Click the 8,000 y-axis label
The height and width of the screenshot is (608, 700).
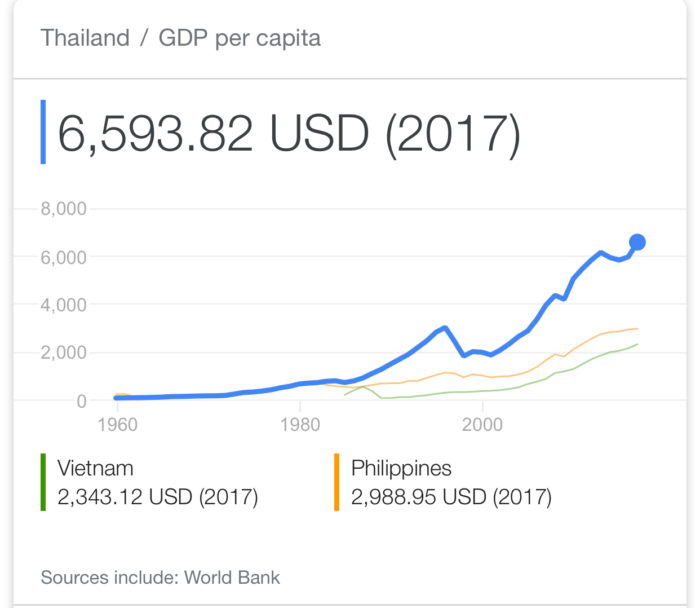point(64,209)
